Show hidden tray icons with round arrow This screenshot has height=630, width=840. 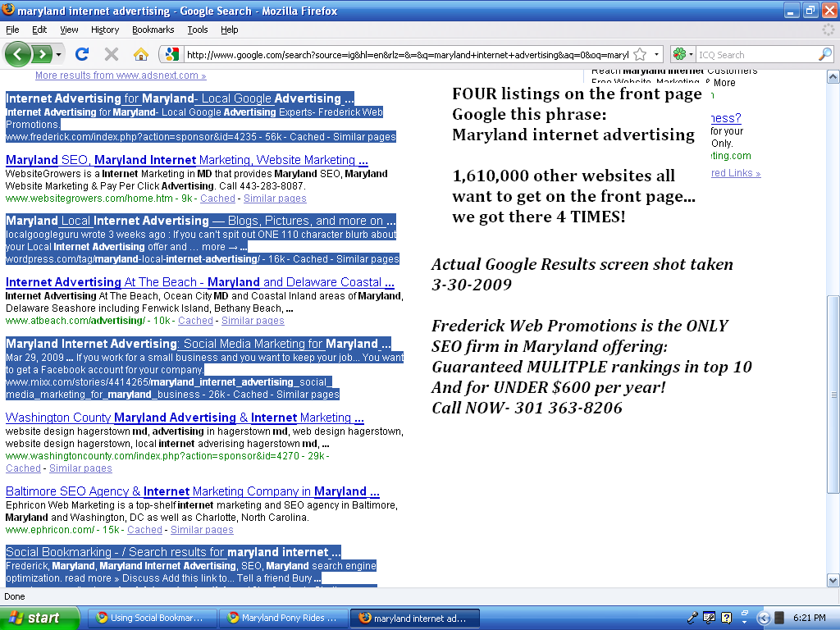click(764, 618)
